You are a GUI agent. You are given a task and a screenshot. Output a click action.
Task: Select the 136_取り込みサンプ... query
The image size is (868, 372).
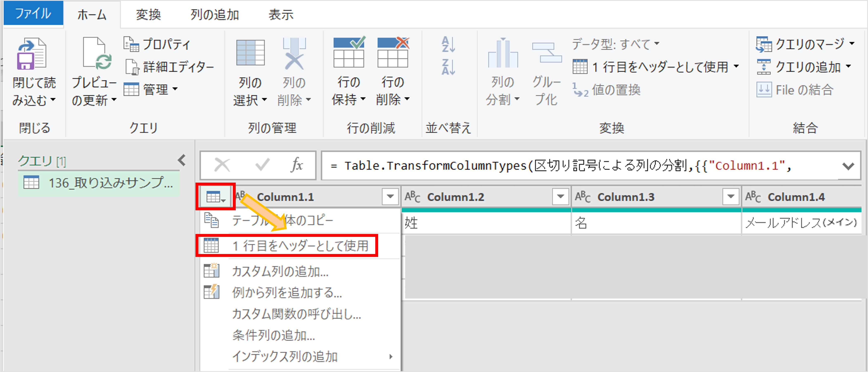click(x=98, y=183)
